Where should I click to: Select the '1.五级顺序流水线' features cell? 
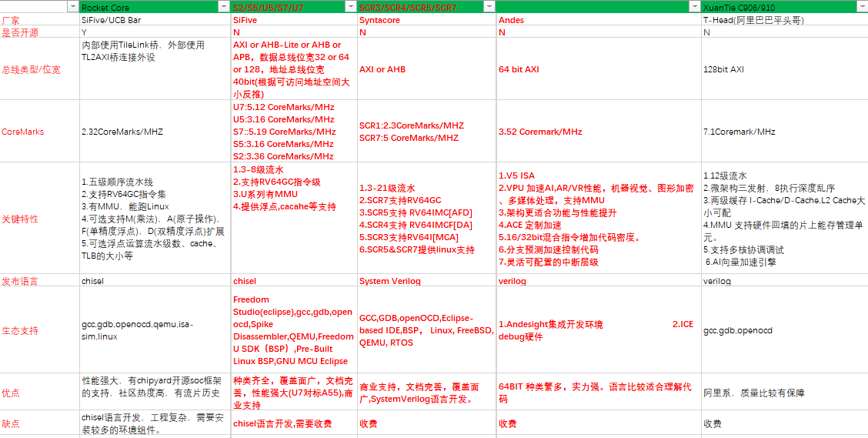click(155, 218)
